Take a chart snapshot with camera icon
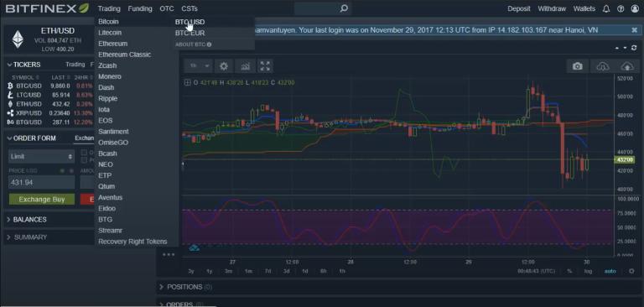 tap(578, 66)
